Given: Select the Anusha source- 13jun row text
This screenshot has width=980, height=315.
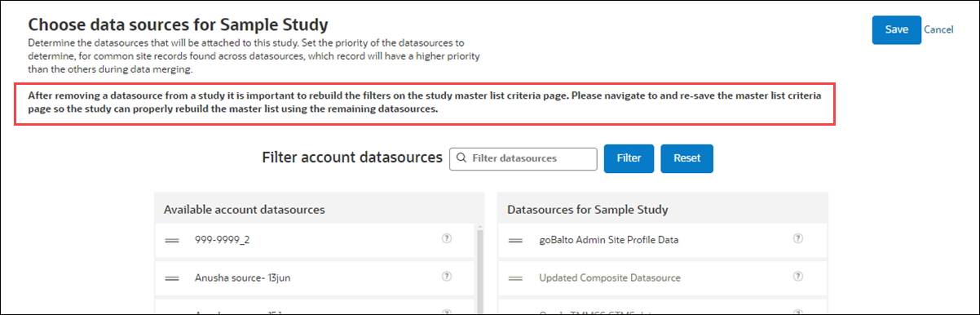Looking at the screenshot, I should pos(243,277).
